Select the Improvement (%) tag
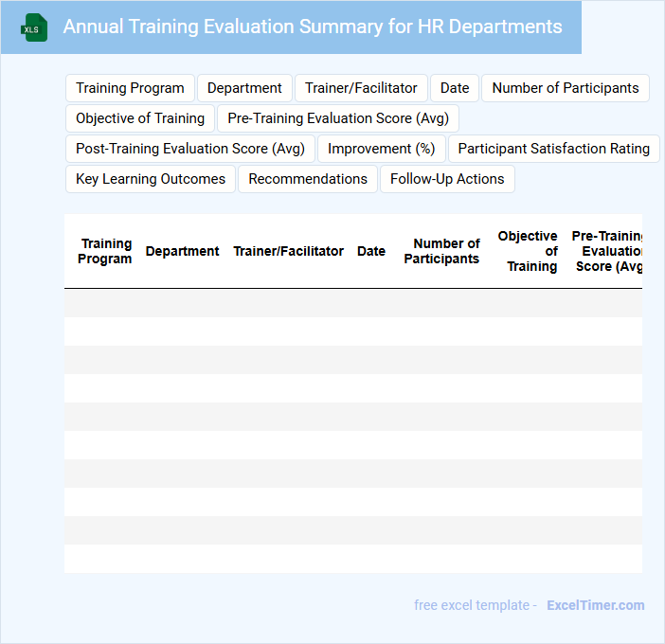This screenshot has height=644, width=665. pyautogui.click(x=381, y=149)
